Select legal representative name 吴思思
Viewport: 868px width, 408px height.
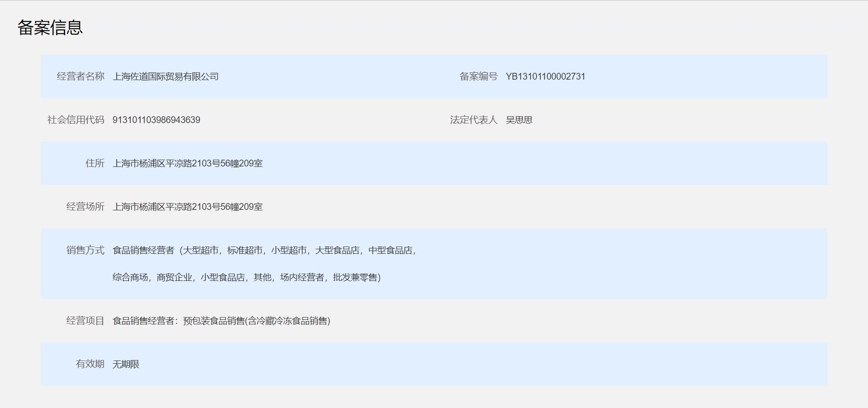point(519,120)
